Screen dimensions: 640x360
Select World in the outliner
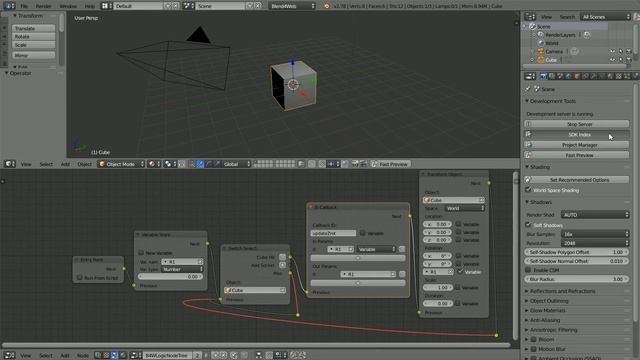coord(551,43)
